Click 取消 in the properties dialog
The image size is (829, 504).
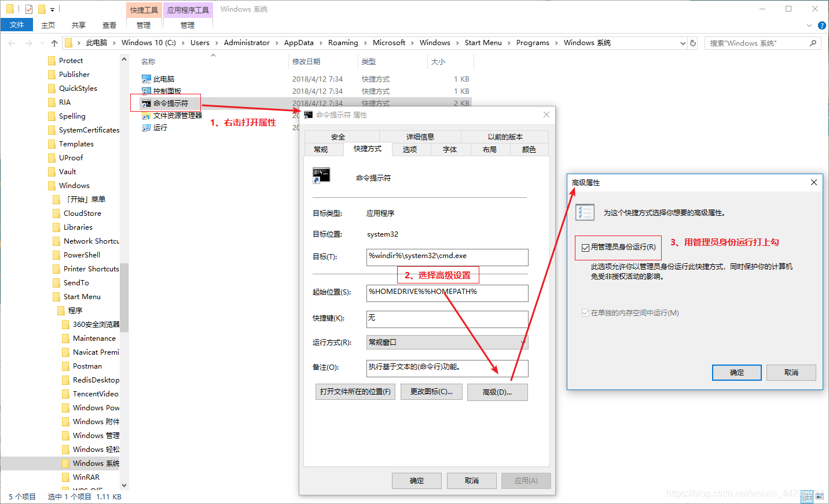(472, 481)
